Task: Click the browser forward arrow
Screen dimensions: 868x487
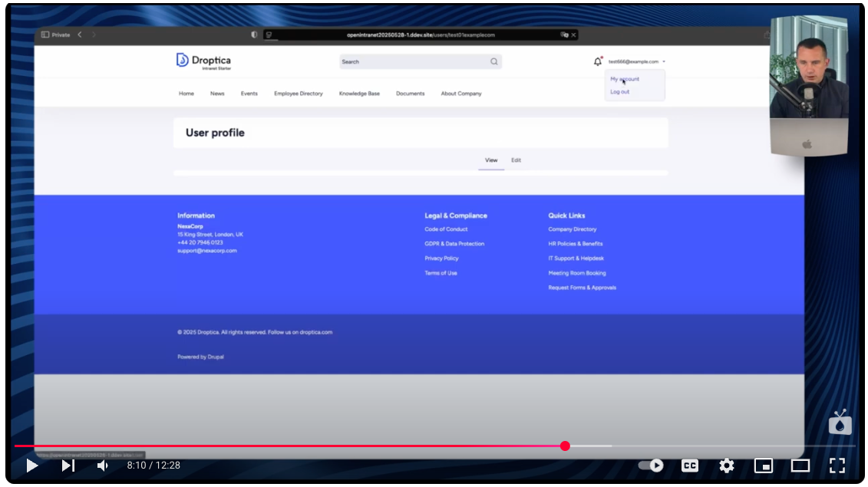Action: pos(94,35)
